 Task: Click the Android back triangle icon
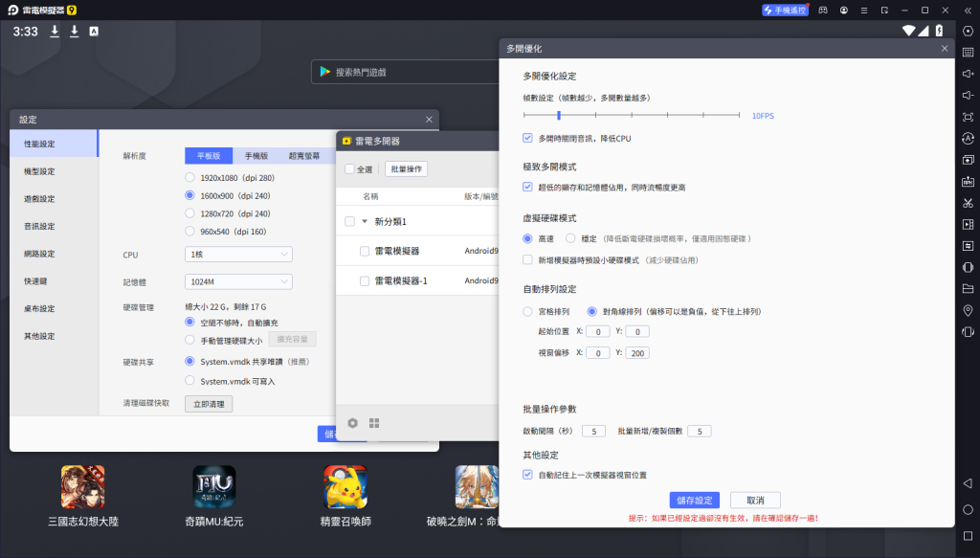pos(968,483)
